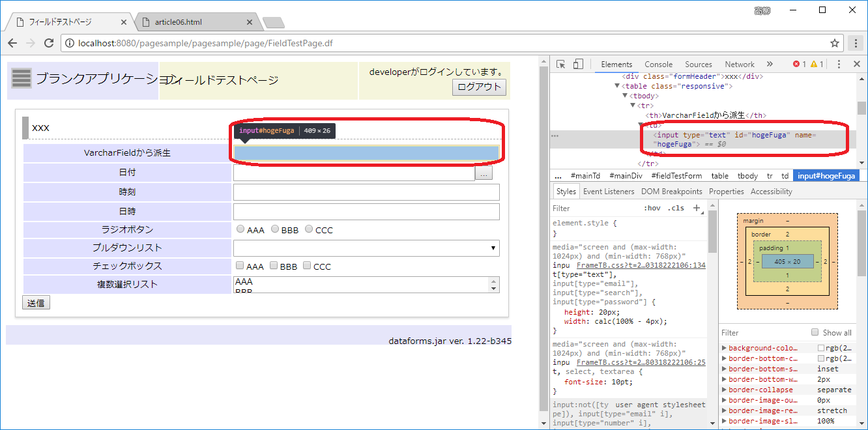This screenshot has width=868, height=430.
Task: Open the Chrome three-dot menu
Action: tap(856, 43)
